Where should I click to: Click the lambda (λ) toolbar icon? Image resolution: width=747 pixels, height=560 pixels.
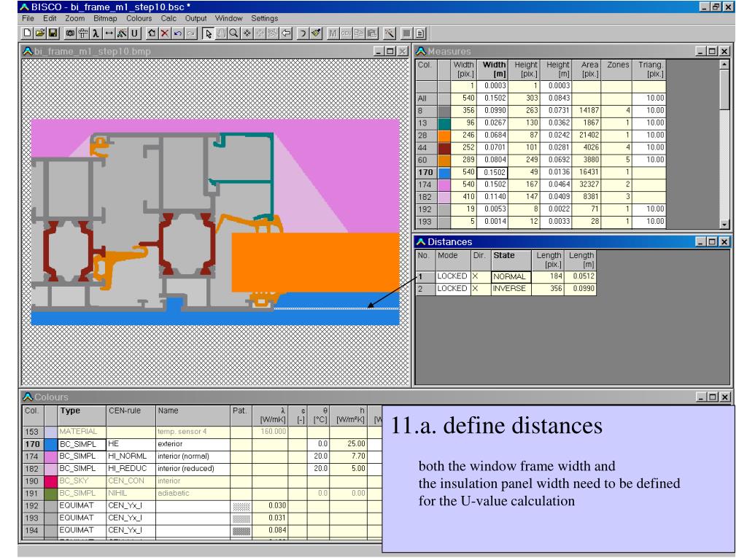point(96,34)
